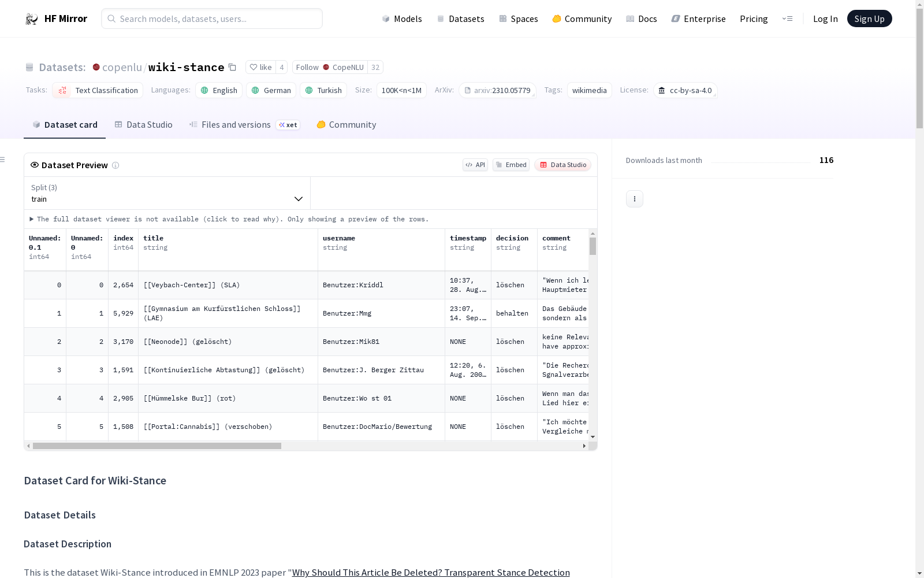
Task: Click the 100K<n<1M size tag
Action: pyautogui.click(x=401, y=90)
